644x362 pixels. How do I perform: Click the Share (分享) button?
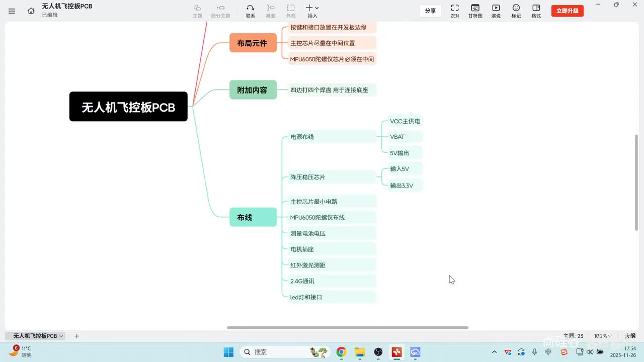[x=430, y=11]
